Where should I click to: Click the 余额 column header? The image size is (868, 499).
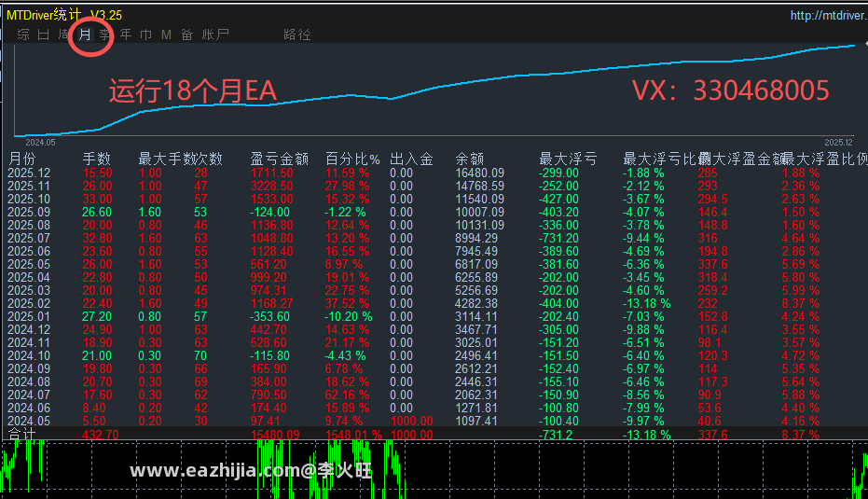[470, 159]
